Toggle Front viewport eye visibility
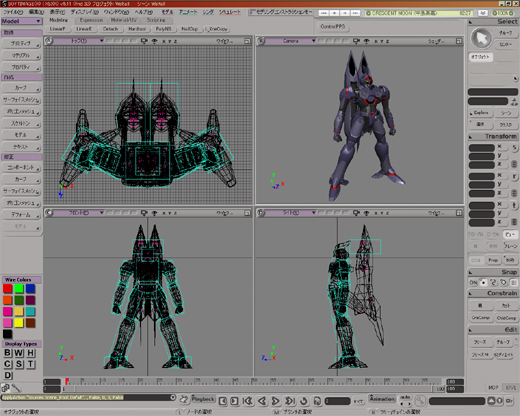Viewport: 520px width, 416px height. pos(154,213)
